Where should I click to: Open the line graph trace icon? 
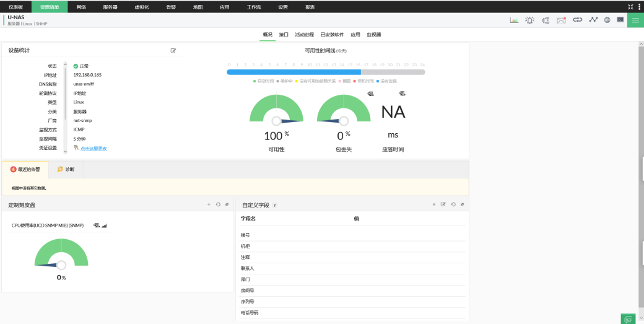point(593,20)
